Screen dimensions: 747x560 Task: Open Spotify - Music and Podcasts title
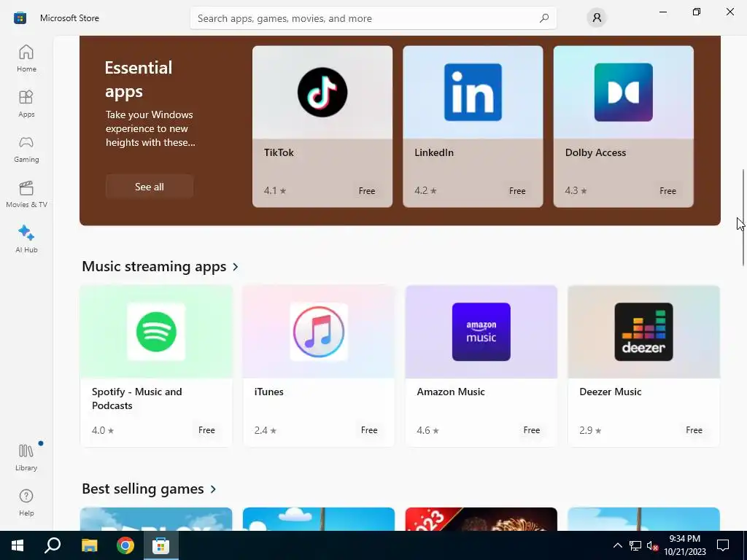136,399
